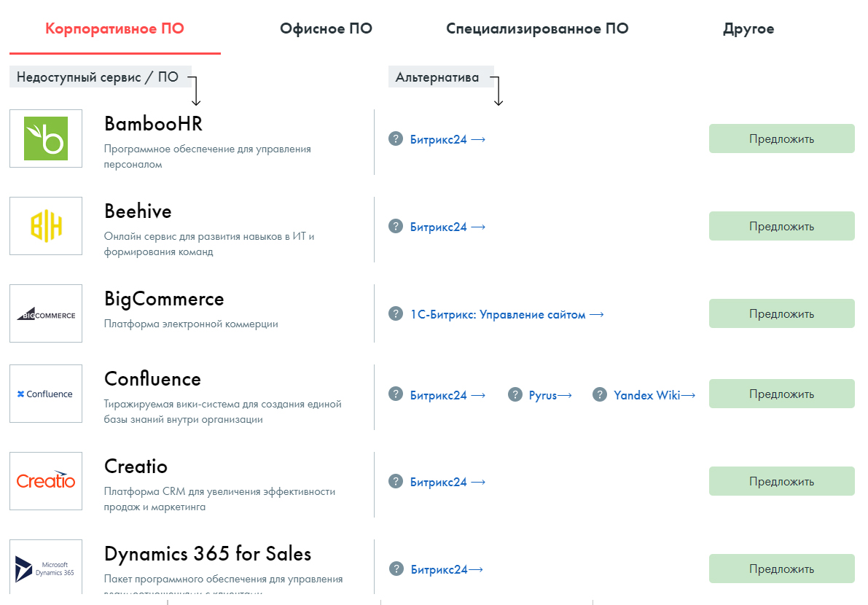Click Предложить for Dynamics 365 for Sales
The width and height of the screenshot is (868, 605).
(x=782, y=569)
